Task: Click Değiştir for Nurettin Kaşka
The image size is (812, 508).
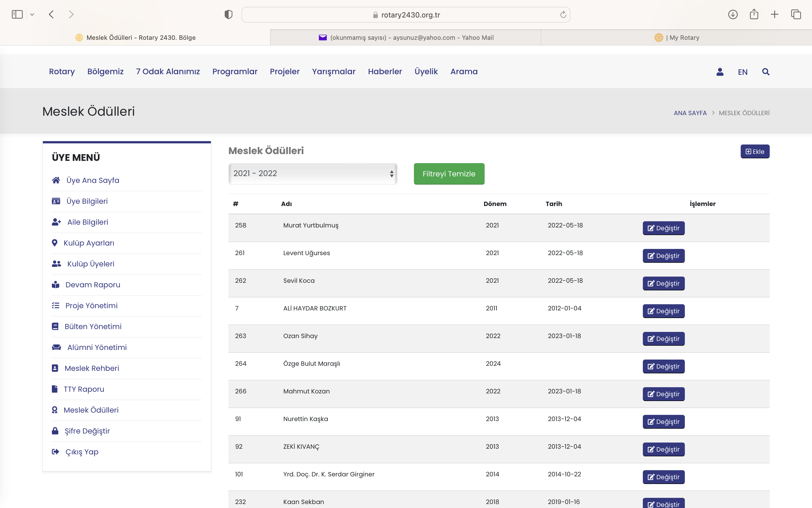Action: coord(663,422)
